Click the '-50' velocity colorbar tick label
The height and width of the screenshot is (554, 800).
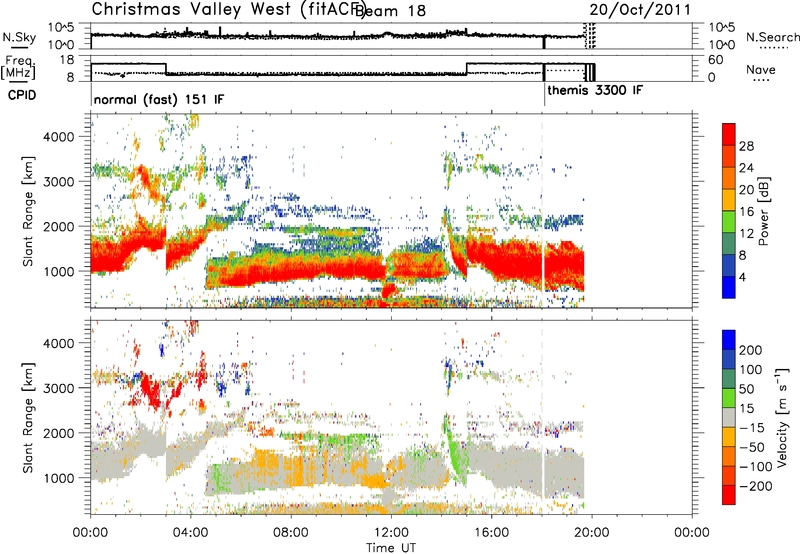pos(751,447)
